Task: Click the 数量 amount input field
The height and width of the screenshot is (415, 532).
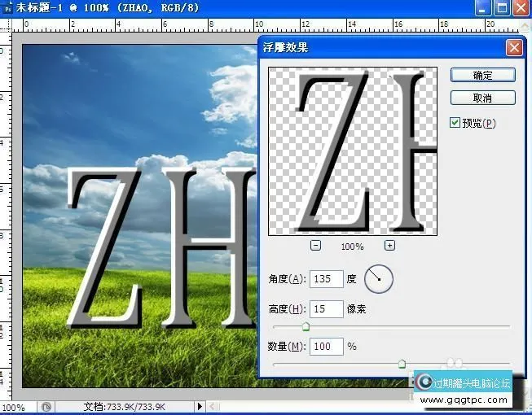Action: click(x=327, y=346)
